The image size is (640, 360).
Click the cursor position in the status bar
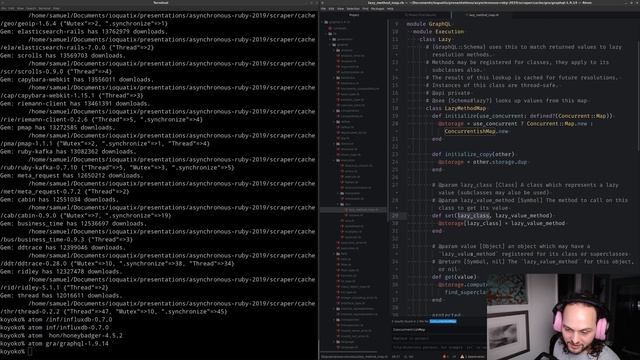click(396, 357)
